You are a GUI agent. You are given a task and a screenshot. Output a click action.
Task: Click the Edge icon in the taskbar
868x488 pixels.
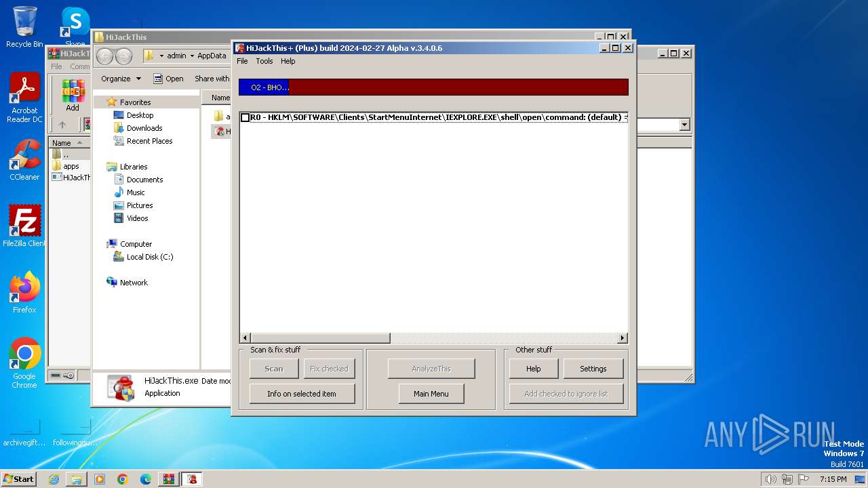(x=146, y=479)
